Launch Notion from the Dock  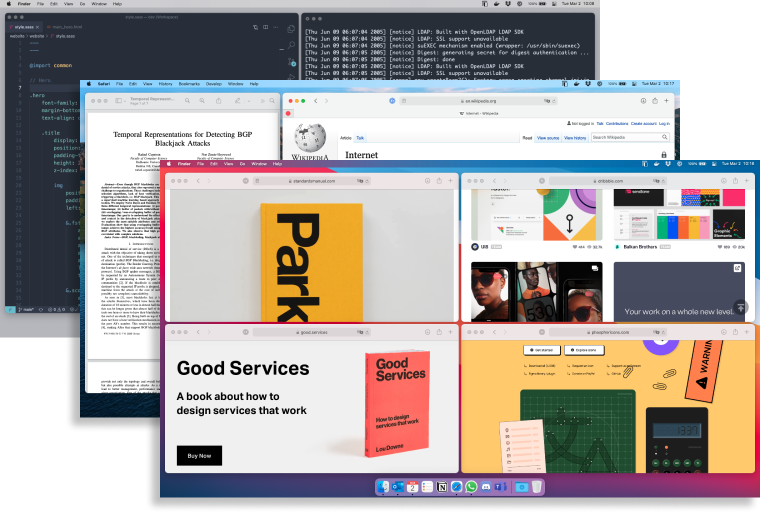(x=442, y=487)
